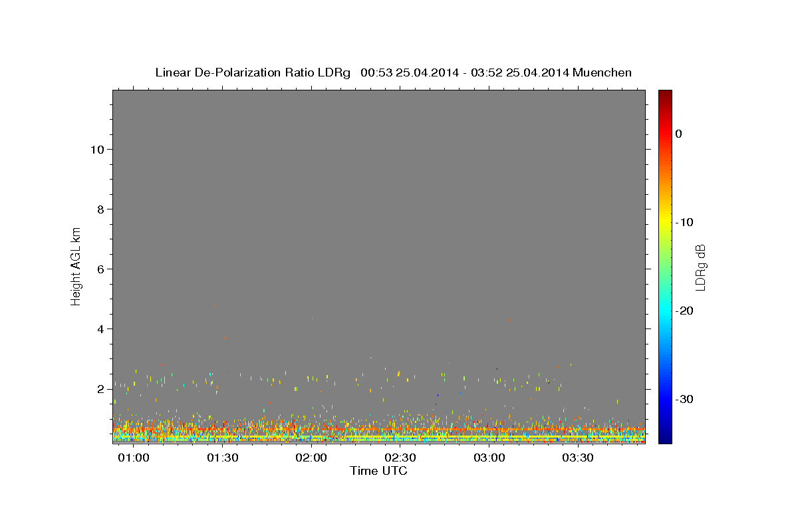The width and height of the screenshot is (798, 532).
Task: Click the '-20' colorbar tick label
Action: [684, 311]
